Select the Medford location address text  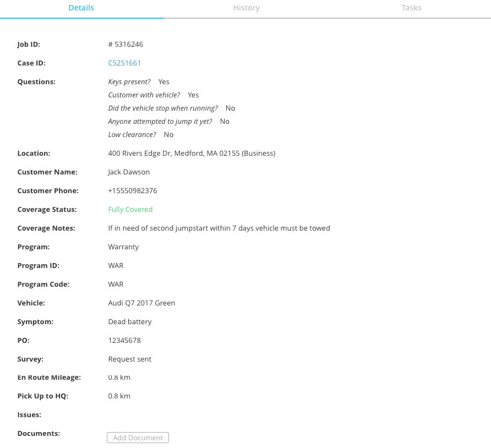click(192, 153)
